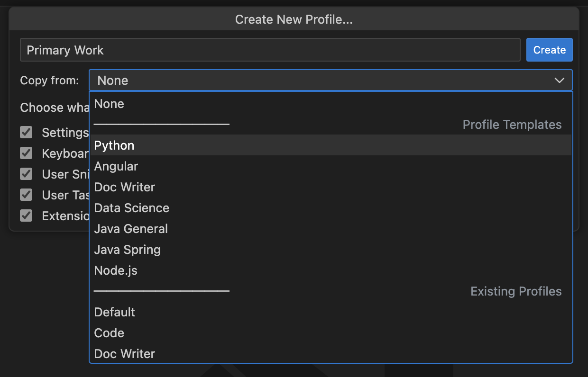Toggle the Extensions checkbox
The width and height of the screenshot is (588, 377).
(26, 215)
